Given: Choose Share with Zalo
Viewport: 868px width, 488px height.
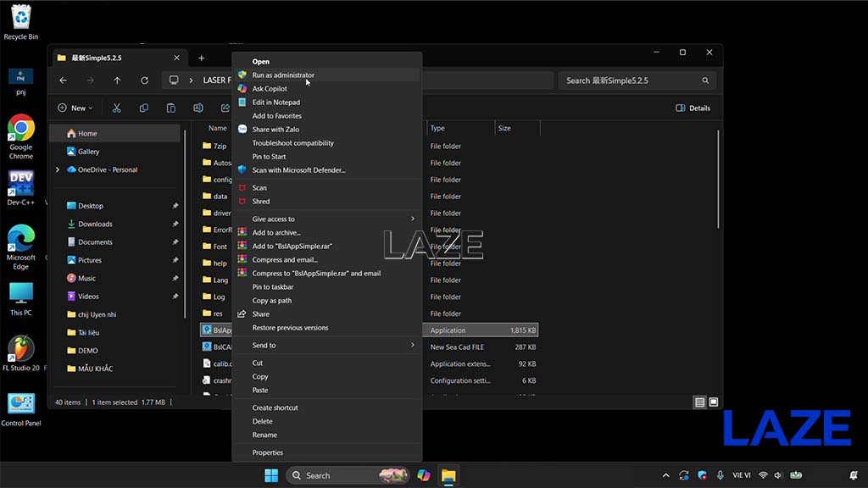Looking at the screenshot, I should coord(328,130).
